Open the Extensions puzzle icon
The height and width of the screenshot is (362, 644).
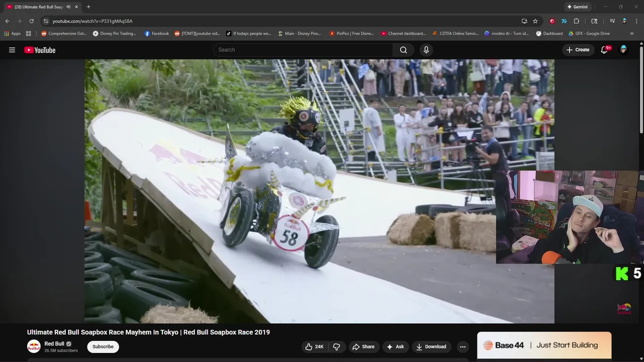(x=577, y=21)
